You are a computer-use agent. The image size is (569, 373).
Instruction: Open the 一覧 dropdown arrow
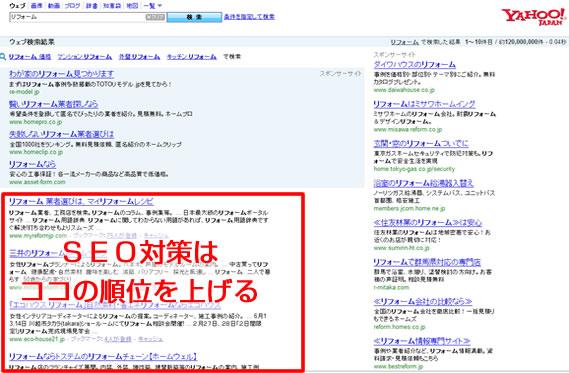pyautogui.click(x=160, y=6)
